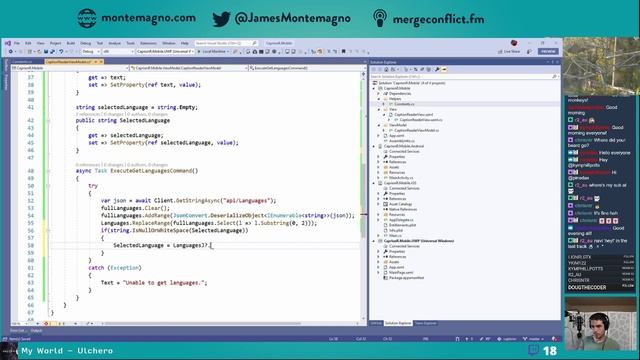Click the Visual Studio search box
Viewport: 640px width, 360px height.
[x=225, y=43]
